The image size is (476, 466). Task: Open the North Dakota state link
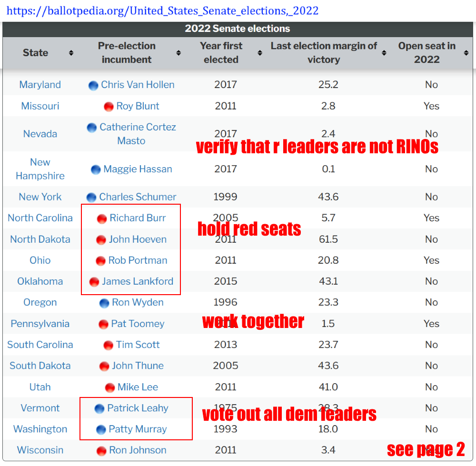(x=40, y=239)
